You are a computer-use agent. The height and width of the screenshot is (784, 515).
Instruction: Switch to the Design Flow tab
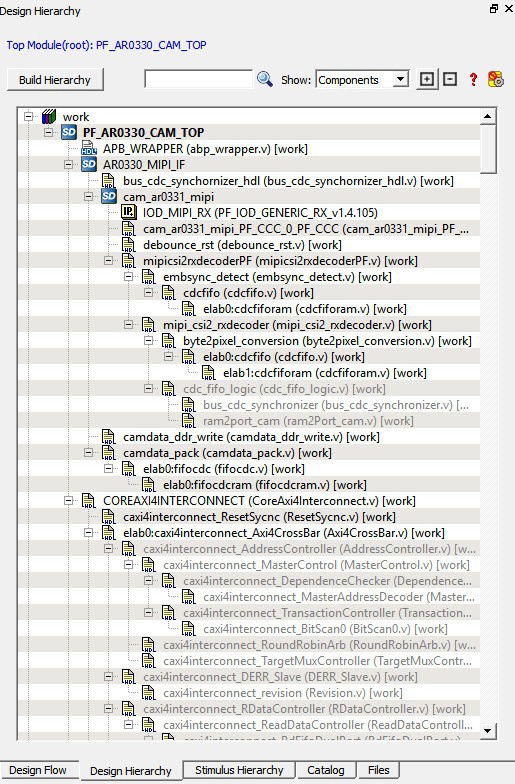click(x=38, y=770)
